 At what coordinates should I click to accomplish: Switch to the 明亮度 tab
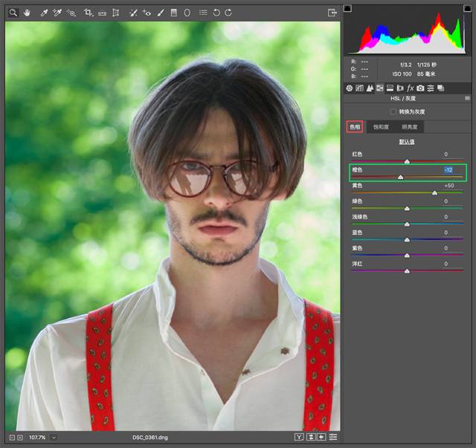(x=410, y=127)
